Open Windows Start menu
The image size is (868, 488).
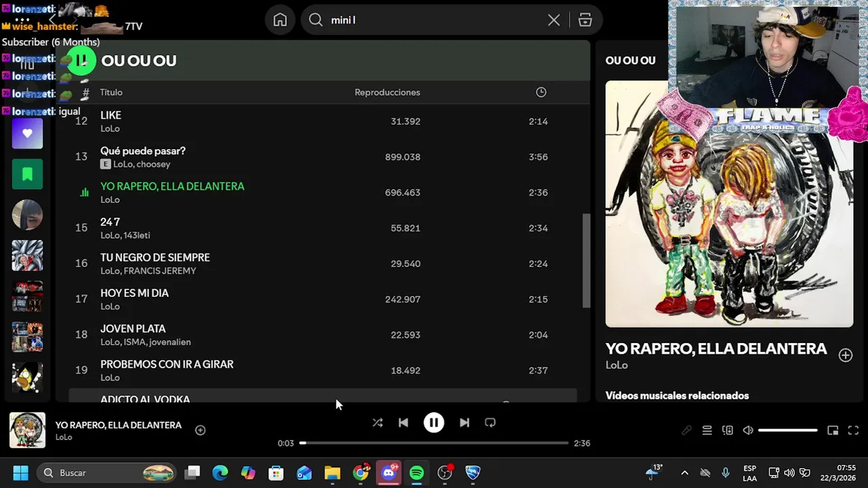pyautogui.click(x=20, y=472)
